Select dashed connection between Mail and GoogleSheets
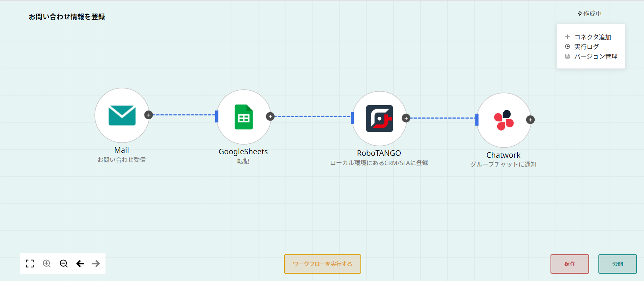The height and width of the screenshot is (281, 644). (184, 115)
